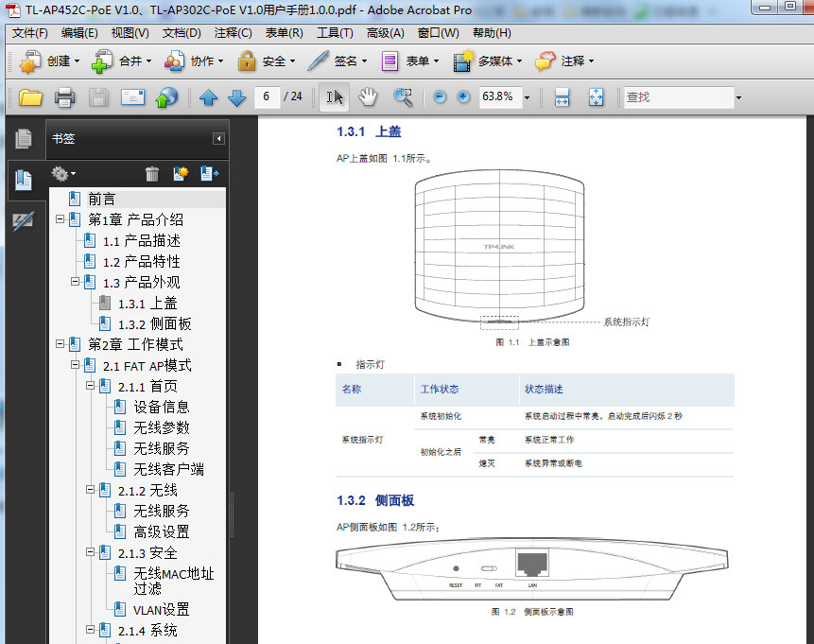Image resolution: width=814 pixels, height=644 pixels.
Task: Click the fit full page icon
Action: coord(596,97)
